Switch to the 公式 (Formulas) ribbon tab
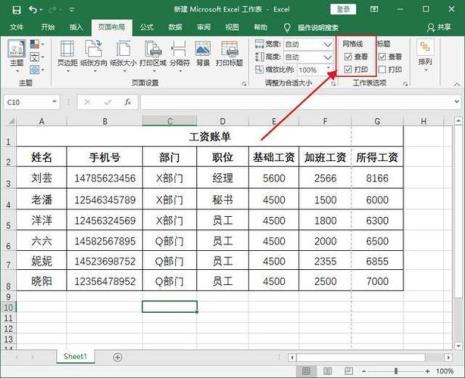The height and width of the screenshot is (378, 465). point(147,27)
